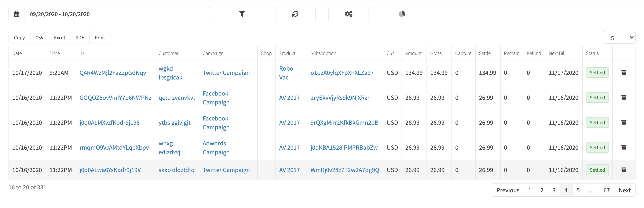Screen dimensions: 644x208
Task: Open the gears settings button
Action: point(348,14)
